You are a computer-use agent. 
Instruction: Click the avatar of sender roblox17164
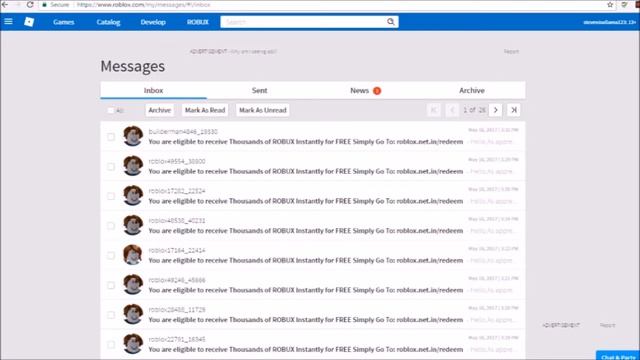coord(133,255)
